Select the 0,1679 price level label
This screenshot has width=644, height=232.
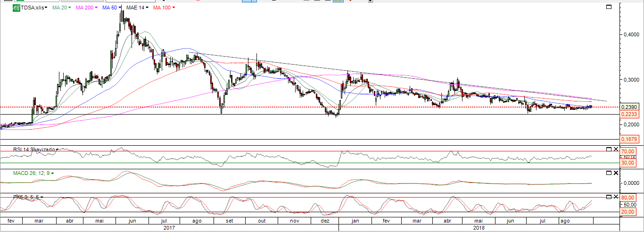pos(629,139)
